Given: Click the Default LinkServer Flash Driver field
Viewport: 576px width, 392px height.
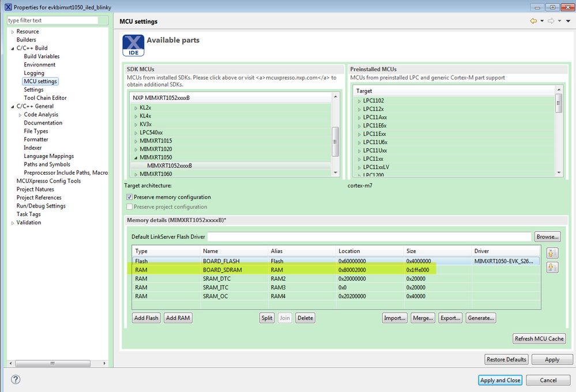Looking at the screenshot, I should tap(370, 236).
